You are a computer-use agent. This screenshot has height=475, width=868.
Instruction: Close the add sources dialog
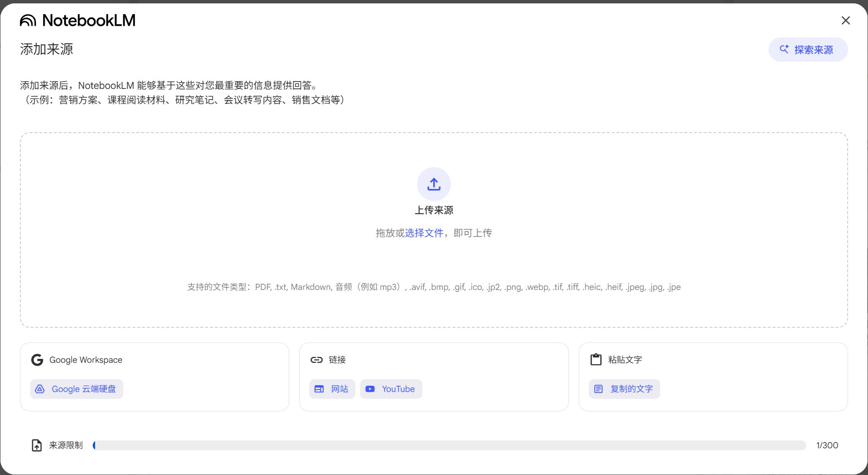point(846,20)
